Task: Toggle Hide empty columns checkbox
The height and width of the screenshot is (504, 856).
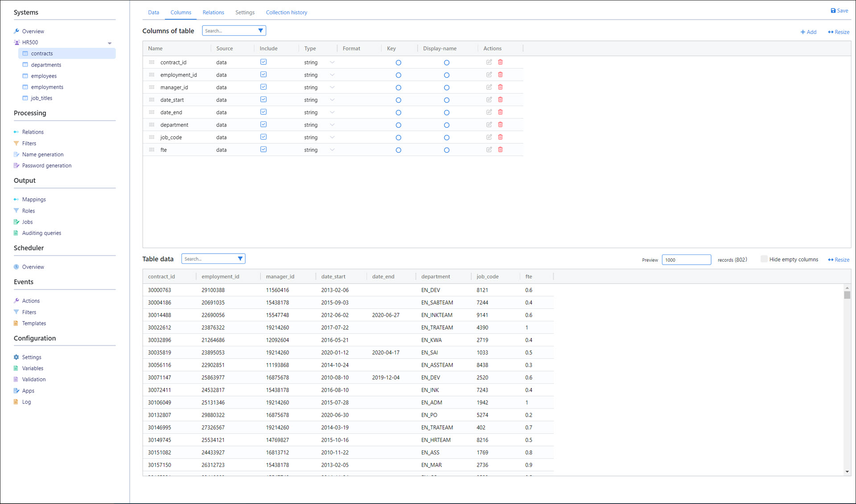Action: pos(764,259)
